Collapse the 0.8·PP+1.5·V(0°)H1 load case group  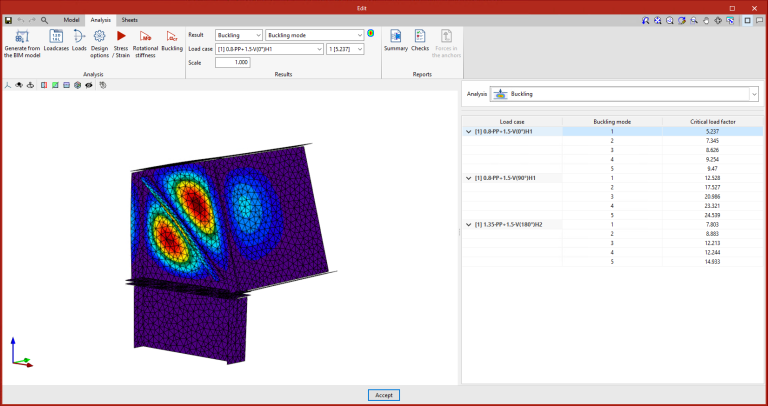click(x=469, y=131)
